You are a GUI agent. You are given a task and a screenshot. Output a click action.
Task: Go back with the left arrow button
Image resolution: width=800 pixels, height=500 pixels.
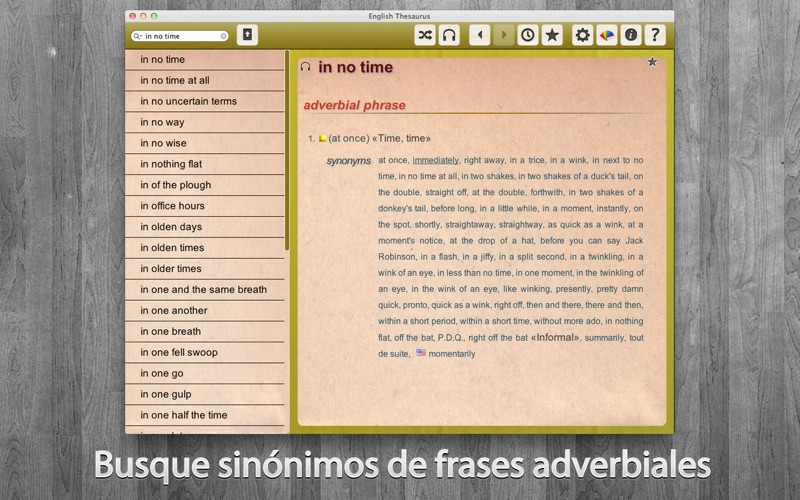480,35
